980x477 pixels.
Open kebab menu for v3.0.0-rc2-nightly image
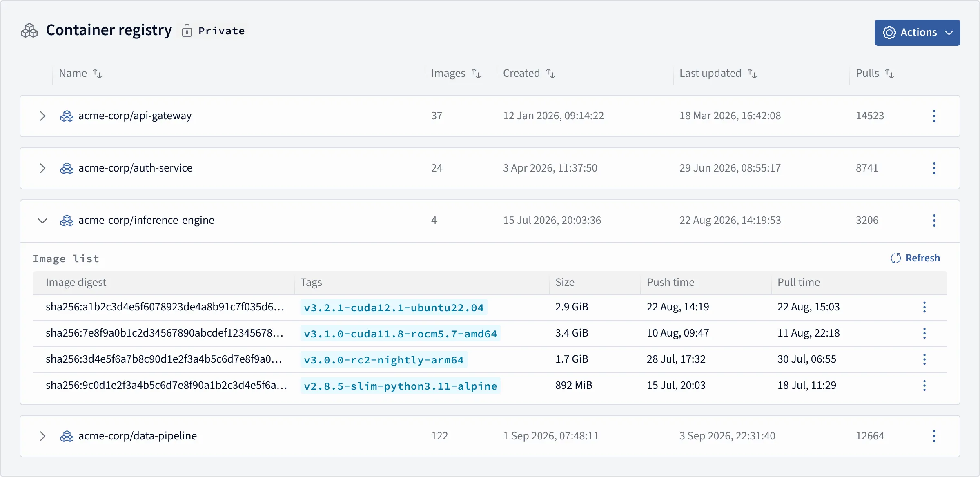coord(924,359)
